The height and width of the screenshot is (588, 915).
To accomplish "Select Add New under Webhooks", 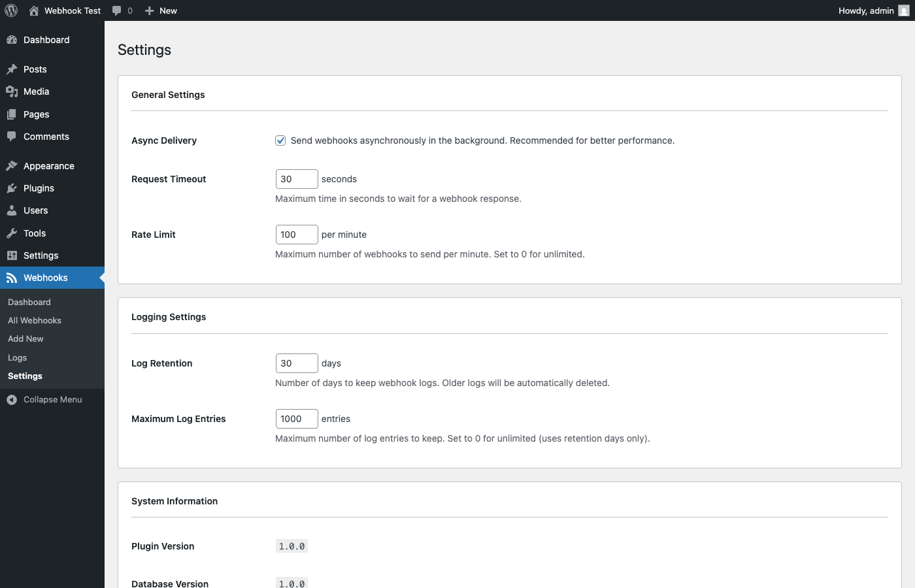I will 25,338.
